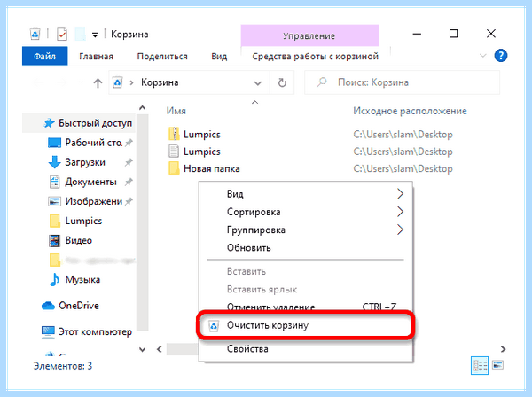
Task: Click the Recycle Bin icon in address bar
Action: [x=117, y=82]
